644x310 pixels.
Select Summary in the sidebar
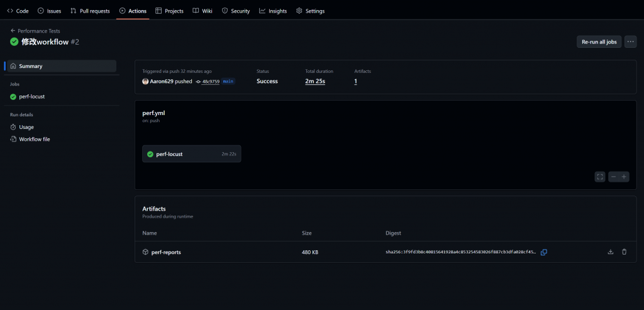(x=62, y=66)
